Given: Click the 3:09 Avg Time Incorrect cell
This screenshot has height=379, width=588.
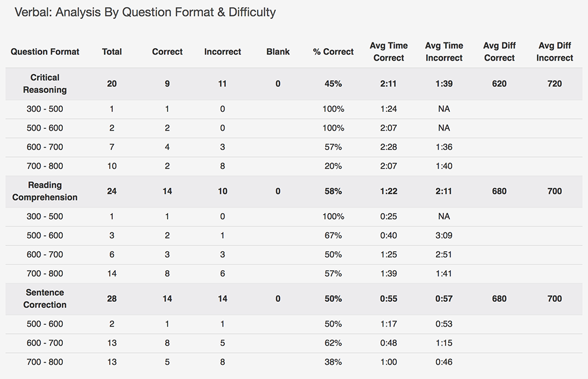Looking at the screenshot, I should pyautogui.click(x=444, y=235).
